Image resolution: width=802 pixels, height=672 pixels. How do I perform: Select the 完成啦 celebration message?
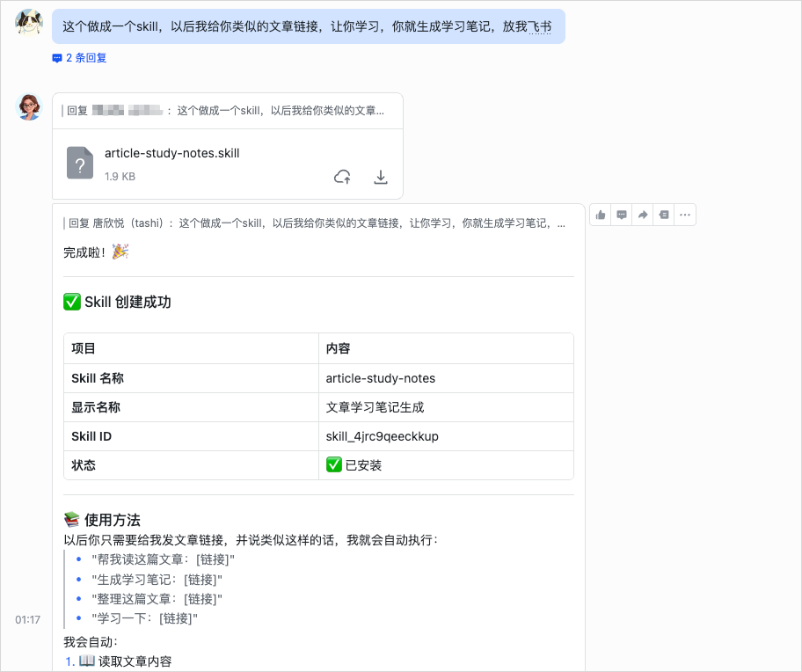97,252
